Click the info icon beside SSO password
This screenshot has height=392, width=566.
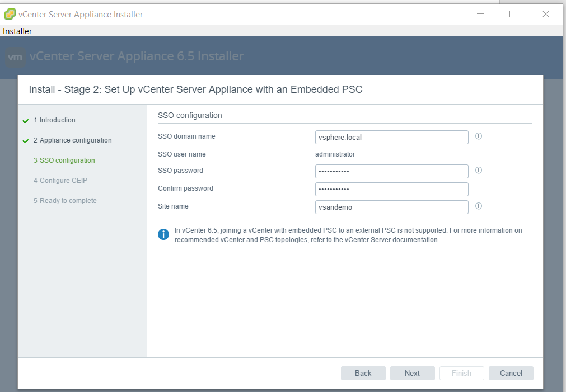tap(479, 170)
